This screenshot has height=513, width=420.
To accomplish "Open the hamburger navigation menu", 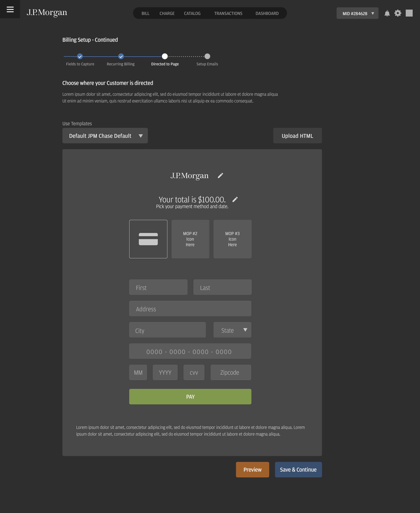I will click(x=10, y=9).
